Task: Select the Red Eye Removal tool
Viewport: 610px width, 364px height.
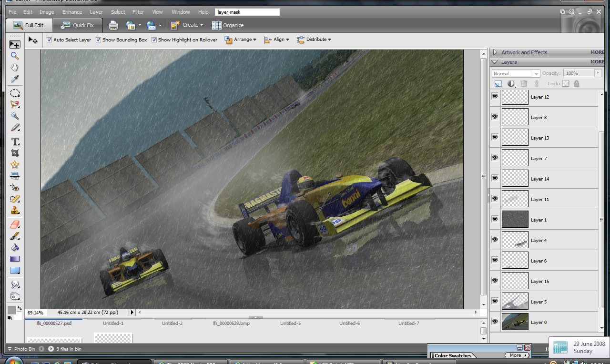Action: [x=15, y=187]
